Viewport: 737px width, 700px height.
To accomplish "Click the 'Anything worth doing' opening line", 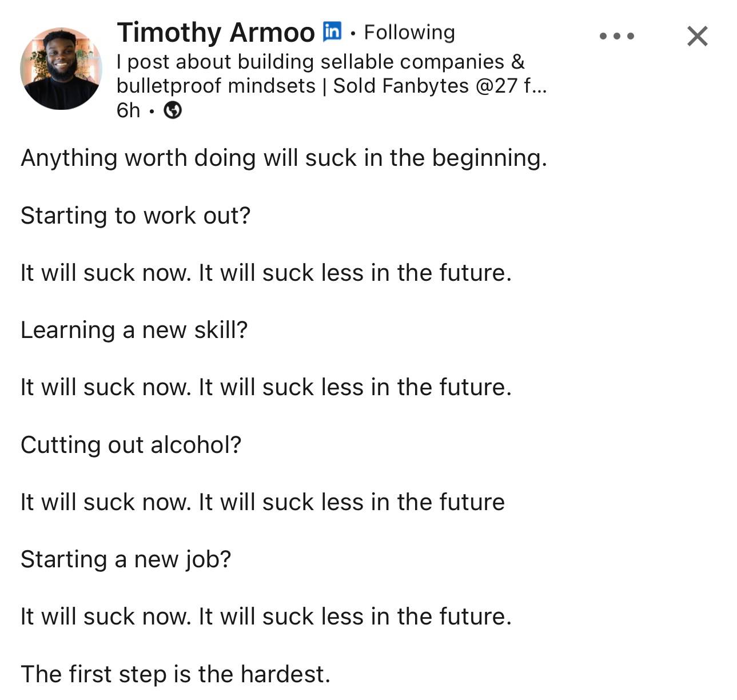I will (284, 158).
